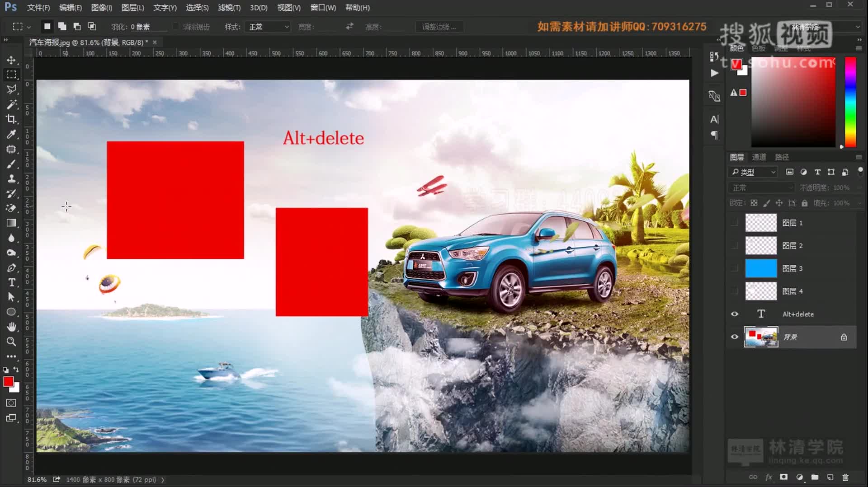The height and width of the screenshot is (487, 868).
Task: Click the 调整边缘 button
Action: coord(439,27)
